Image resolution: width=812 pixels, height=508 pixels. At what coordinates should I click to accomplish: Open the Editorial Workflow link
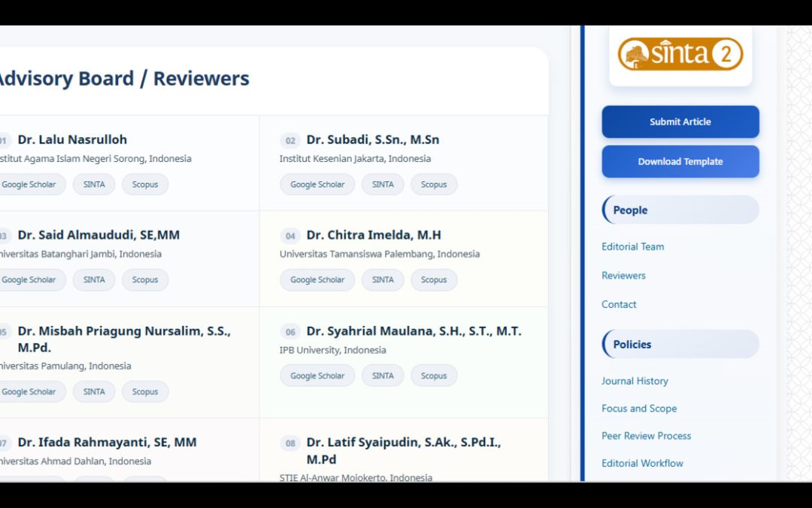[642, 464]
